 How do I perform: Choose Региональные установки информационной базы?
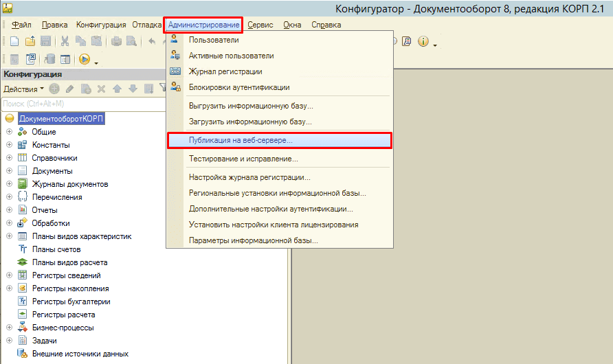(x=280, y=193)
